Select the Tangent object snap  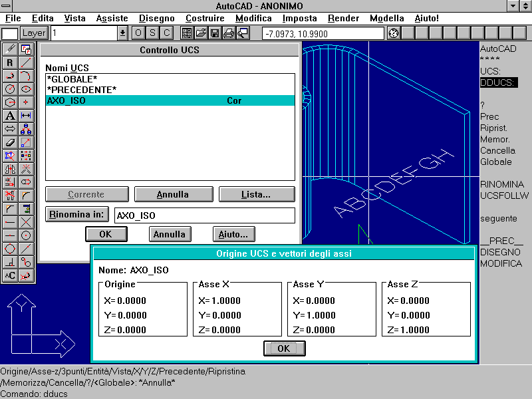click(26, 262)
